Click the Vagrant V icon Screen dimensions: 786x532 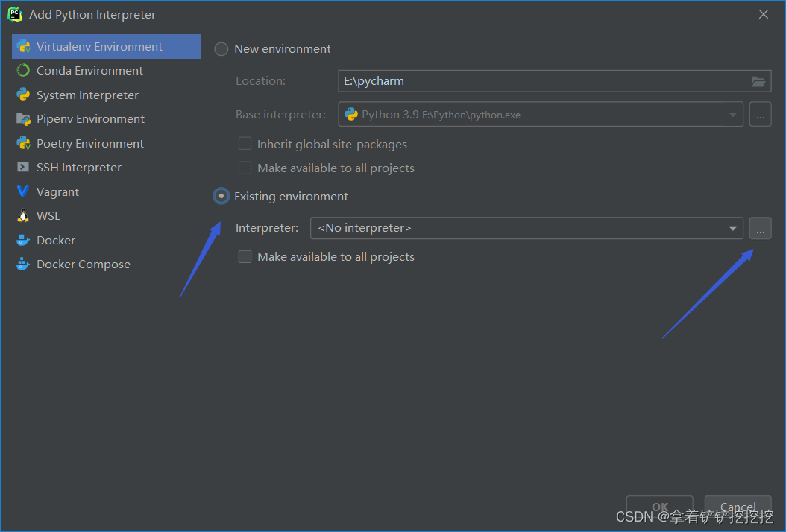[23, 191]
